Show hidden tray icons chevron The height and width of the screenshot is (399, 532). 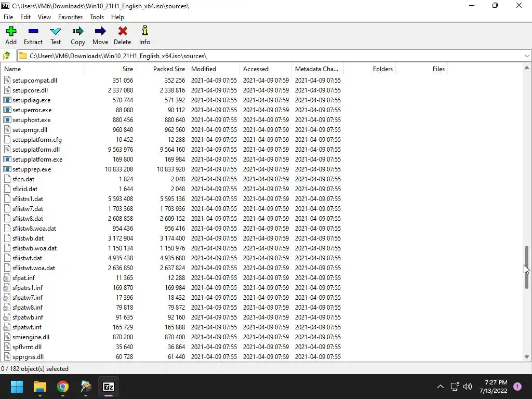[x=441, y=387]
